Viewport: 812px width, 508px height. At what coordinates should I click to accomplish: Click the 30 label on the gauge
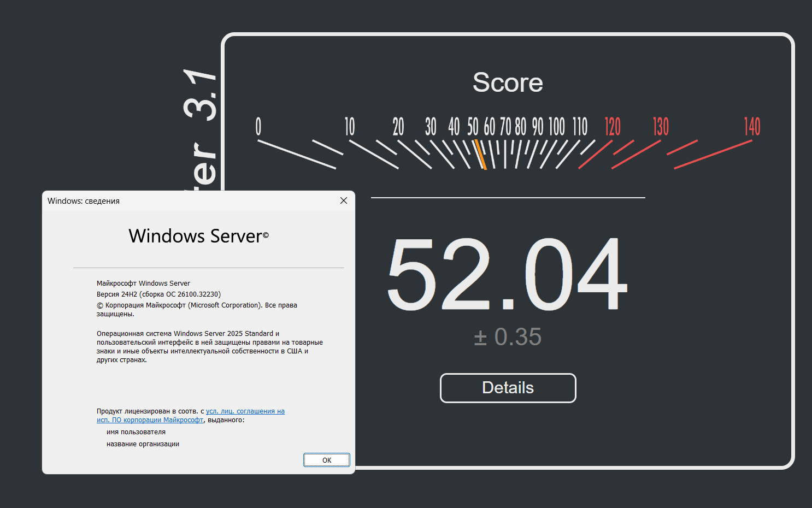[431, 127]
